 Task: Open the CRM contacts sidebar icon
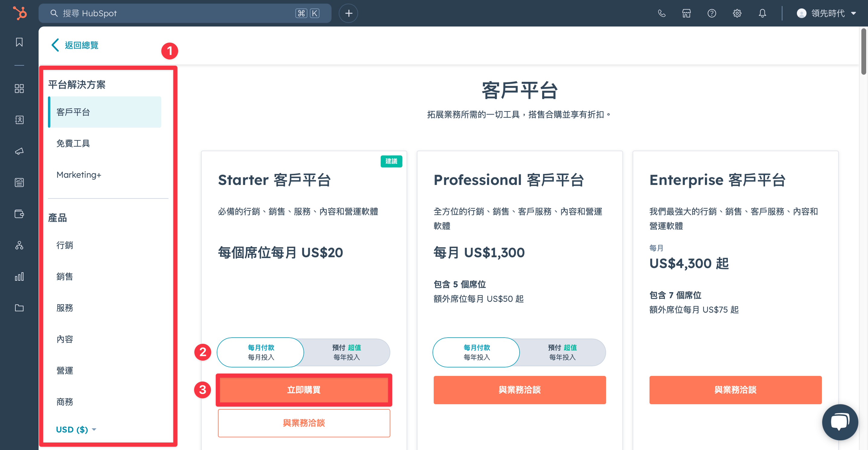pos(19,120)
